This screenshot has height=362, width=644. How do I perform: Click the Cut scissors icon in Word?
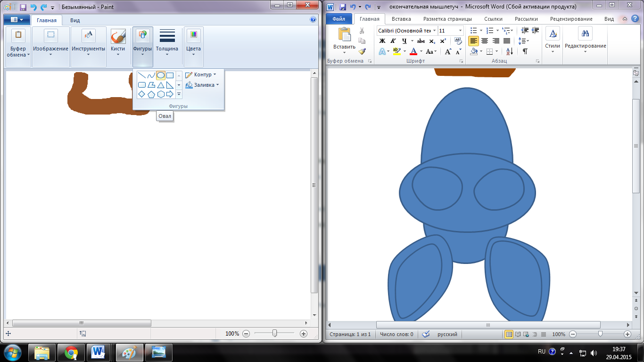[362, 31]
